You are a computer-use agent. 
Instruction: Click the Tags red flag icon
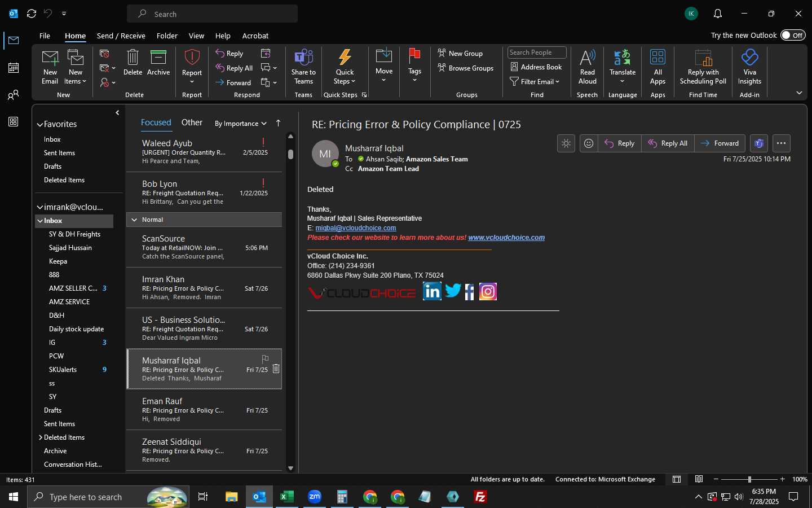(414, 56)
